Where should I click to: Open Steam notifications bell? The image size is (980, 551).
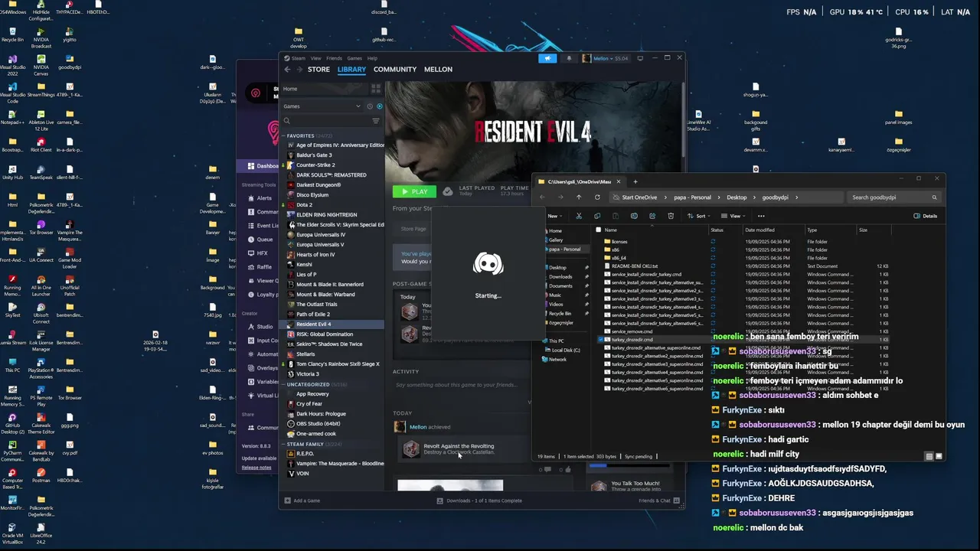tap(569, 58)
